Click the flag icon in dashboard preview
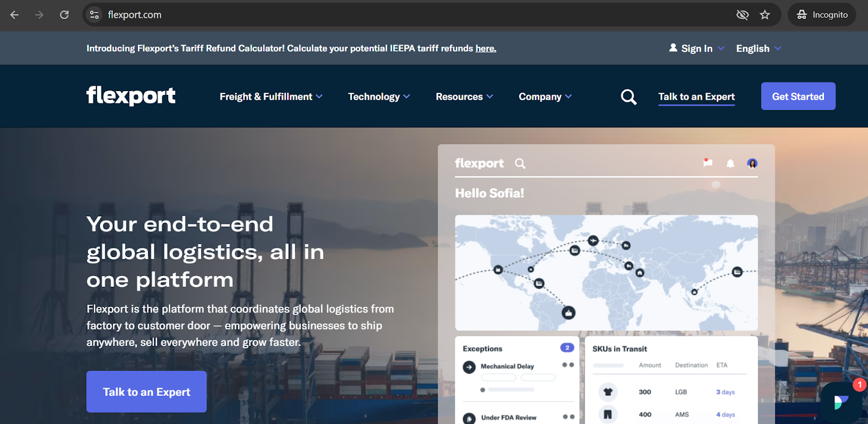 coord(707,163)
